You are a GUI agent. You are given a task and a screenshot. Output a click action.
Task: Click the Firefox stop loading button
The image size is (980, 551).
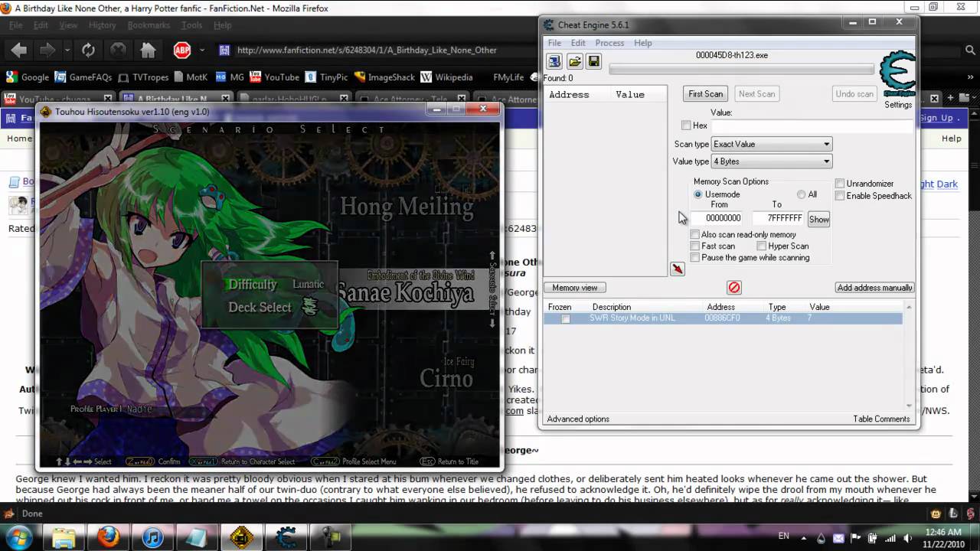[x=118, y=51]
